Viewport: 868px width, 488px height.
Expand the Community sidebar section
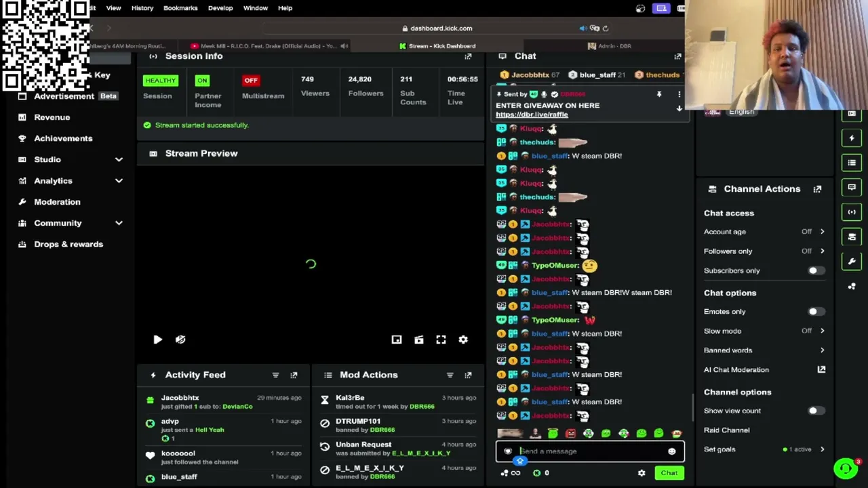pyautogui.click(x=119, y=223)
